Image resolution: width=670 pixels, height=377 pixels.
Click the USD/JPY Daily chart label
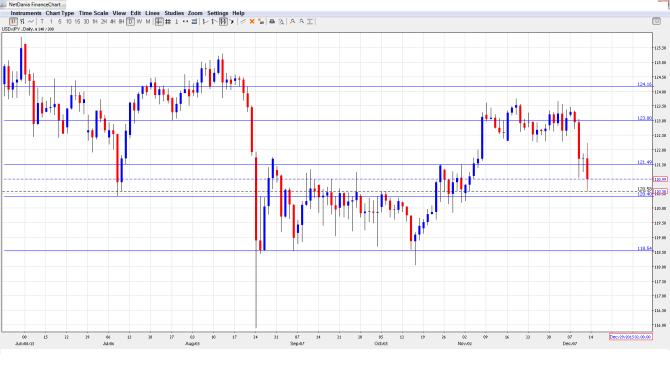coord(28,29)
